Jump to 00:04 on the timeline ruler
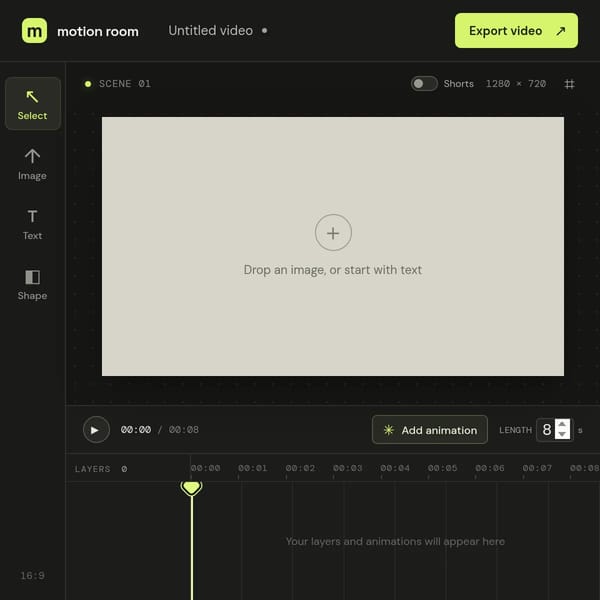The width and height of the screenshot is (600, 600). click(x=395, y=468)
